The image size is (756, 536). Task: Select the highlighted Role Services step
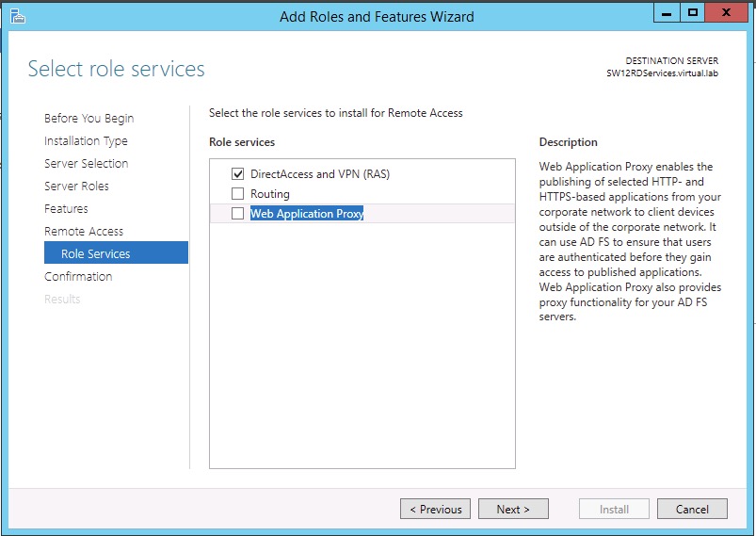point(116,252)
